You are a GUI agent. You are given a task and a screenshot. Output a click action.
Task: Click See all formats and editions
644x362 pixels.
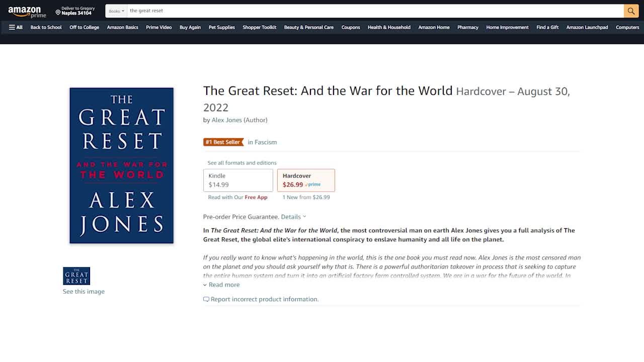click(242, 163)
